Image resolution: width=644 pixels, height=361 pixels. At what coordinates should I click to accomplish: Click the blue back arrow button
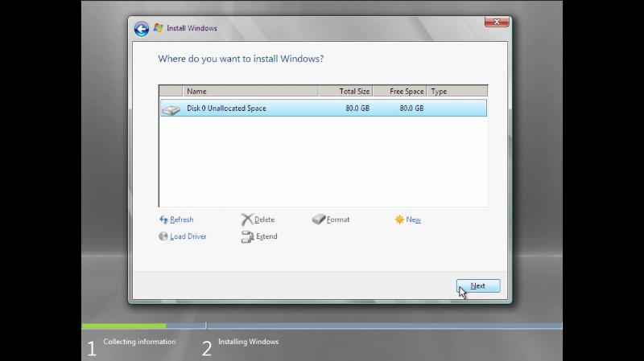coord(142,29)
